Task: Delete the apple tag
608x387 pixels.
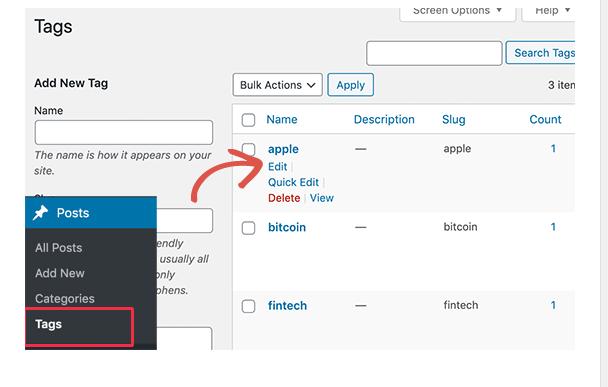Action: click(284, 198)
